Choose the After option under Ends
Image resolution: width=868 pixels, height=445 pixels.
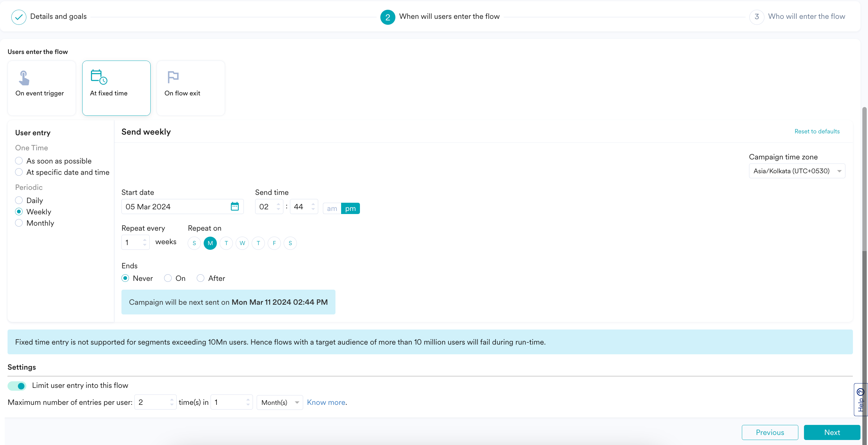pyautogui.click(x=201, y=278)
